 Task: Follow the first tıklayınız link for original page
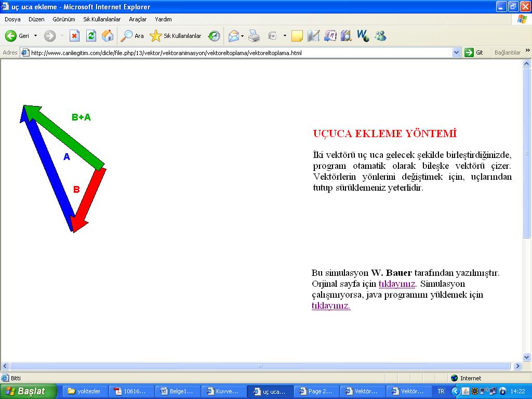click(x=397, y=284)
